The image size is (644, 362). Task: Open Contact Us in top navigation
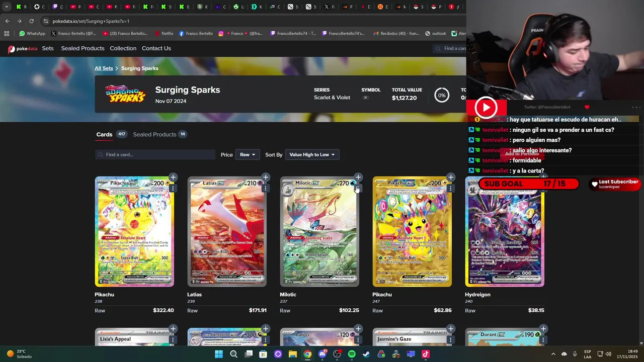(156, 48)
